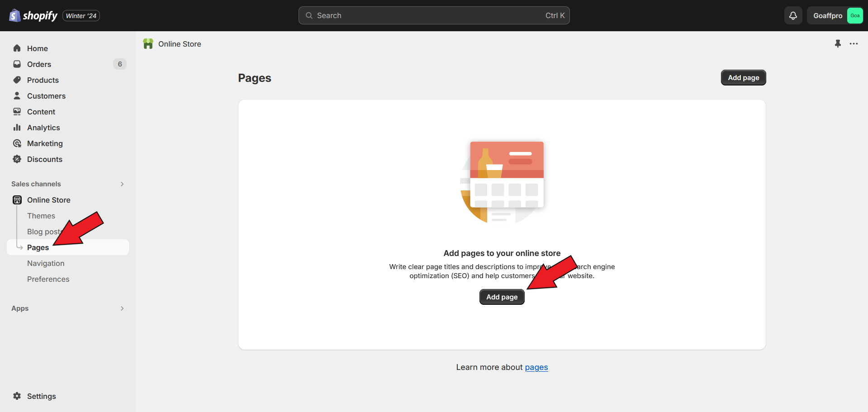Open the Navigation menu item
Viewport: 868px width, 412px height.
46,263
